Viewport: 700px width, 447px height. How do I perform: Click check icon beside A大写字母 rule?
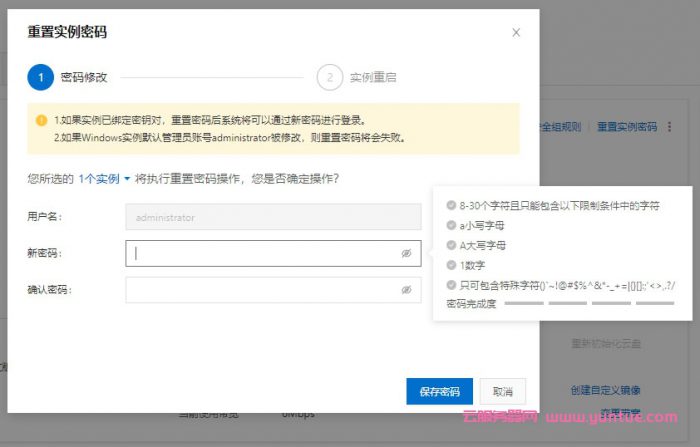[451, 245]
